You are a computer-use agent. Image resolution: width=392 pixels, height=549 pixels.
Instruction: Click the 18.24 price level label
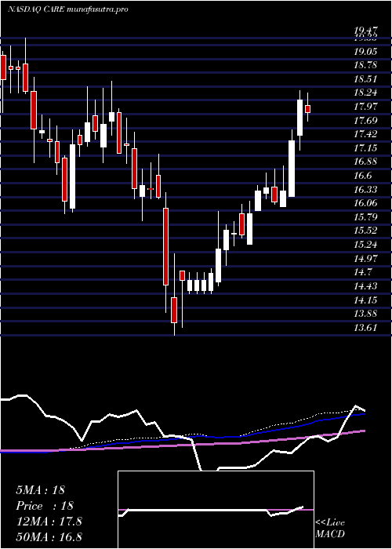[365, 93]
